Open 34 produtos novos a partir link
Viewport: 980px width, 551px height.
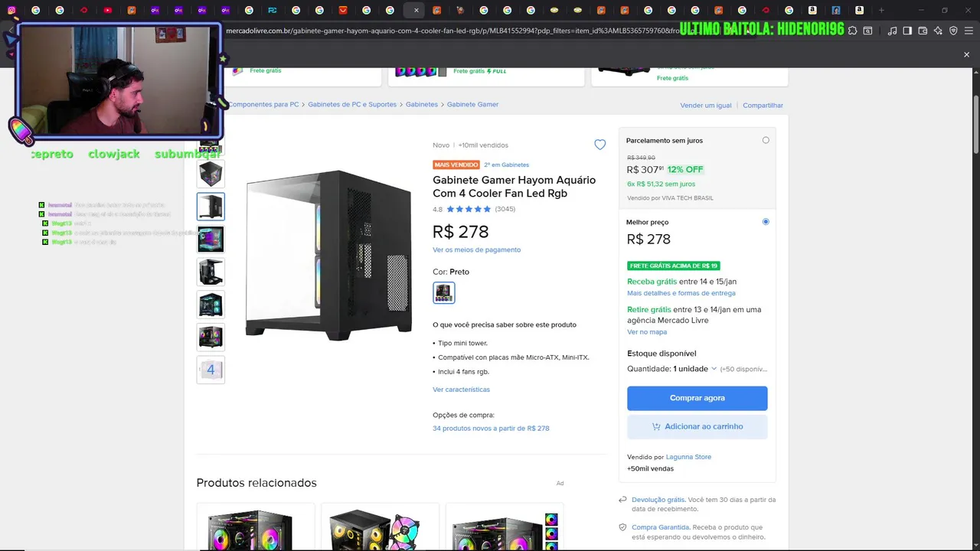491,429
